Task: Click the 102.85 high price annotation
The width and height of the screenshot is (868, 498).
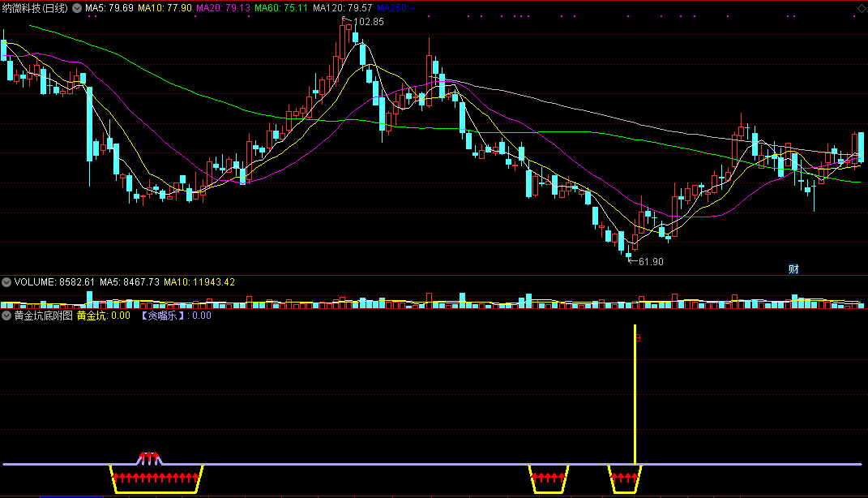Action: click(368, 22)
